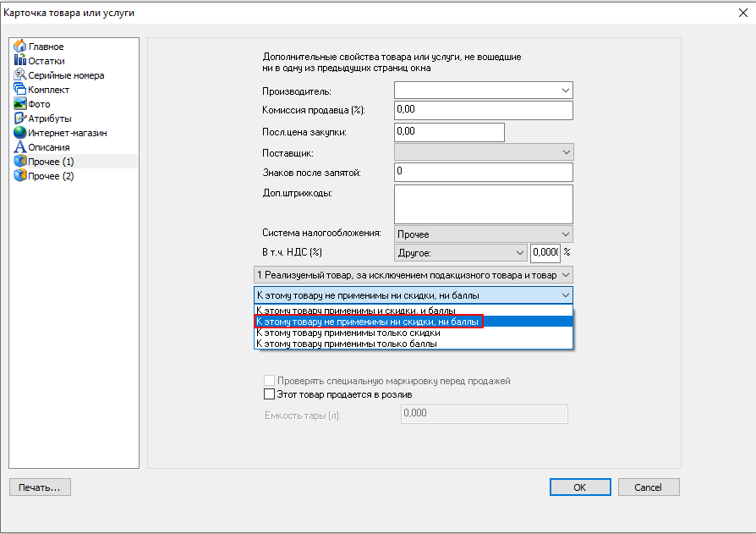756x534 pixels.
Task: Collapse the discounts and points dropdown arrow
Action: click(566, 295)
